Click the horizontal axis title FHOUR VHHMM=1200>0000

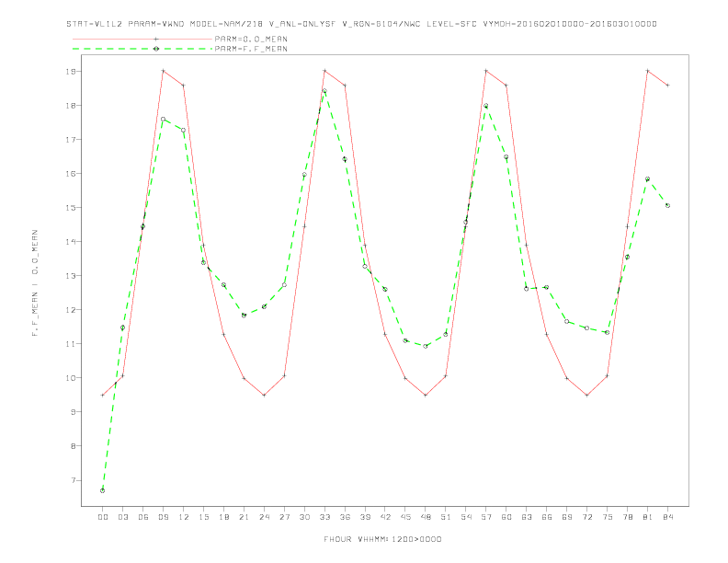(x=382, y=539)
